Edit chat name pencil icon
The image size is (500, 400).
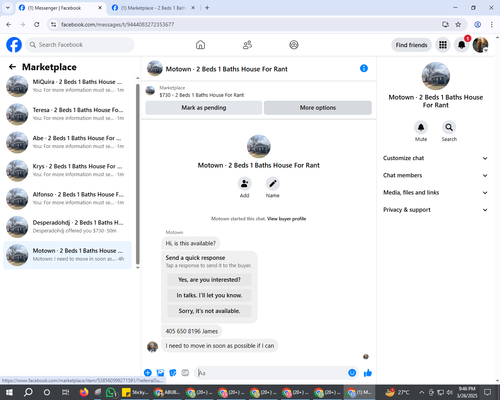tap(273, 183)
